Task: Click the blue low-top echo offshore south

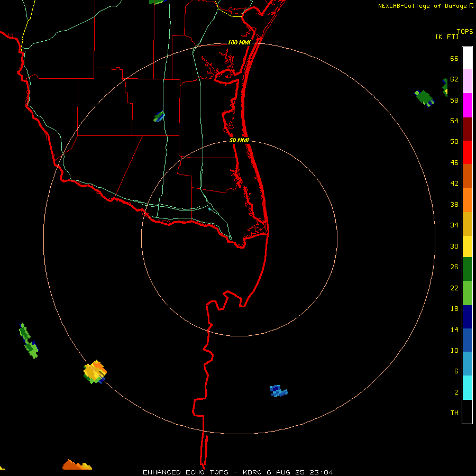Action: (x=278, y=391)
